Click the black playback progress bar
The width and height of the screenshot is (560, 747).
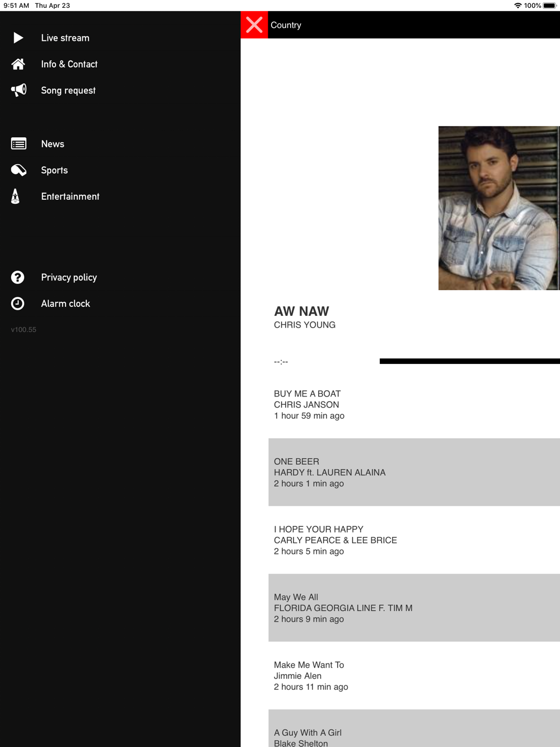[x=470, y=361]
